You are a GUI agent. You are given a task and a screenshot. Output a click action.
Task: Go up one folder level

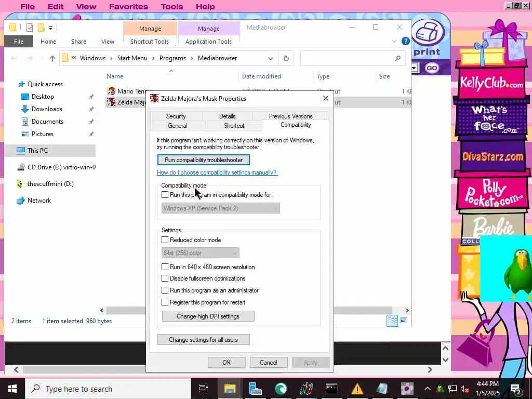click(52, 58)
